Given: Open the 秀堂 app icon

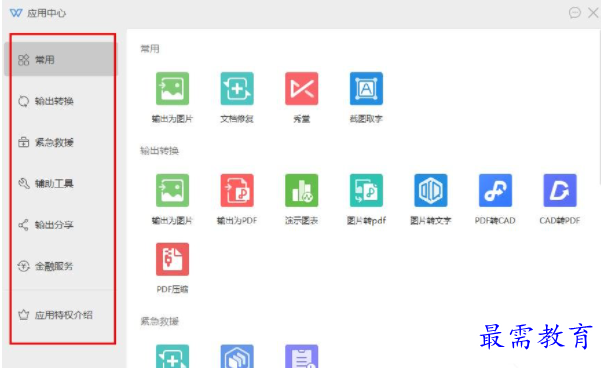Looking at the screenshot, I should pyautogui.click(x=302, y=89).
